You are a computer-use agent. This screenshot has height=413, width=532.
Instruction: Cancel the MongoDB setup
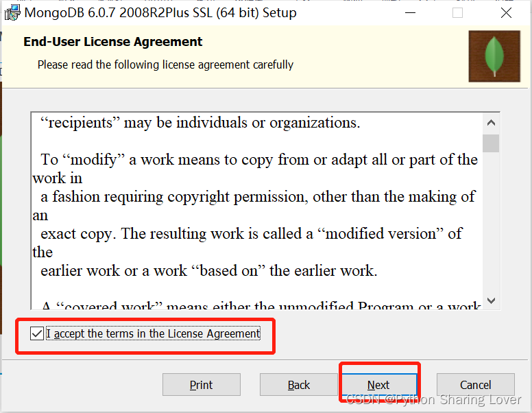[x=475, y=385]
